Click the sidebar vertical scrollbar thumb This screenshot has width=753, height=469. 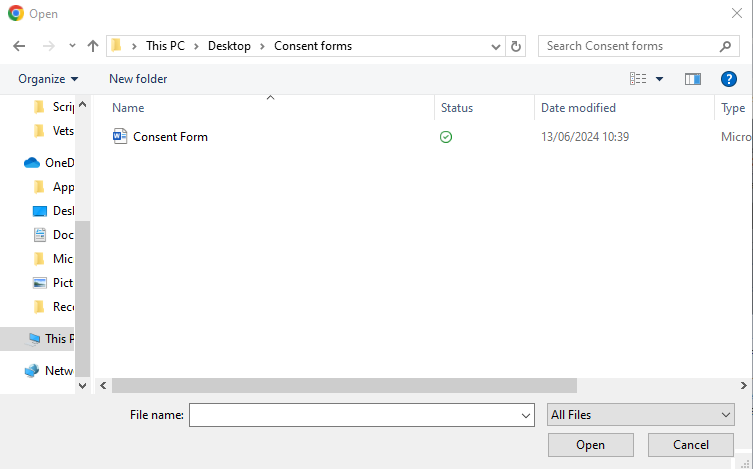pos(83,299)
